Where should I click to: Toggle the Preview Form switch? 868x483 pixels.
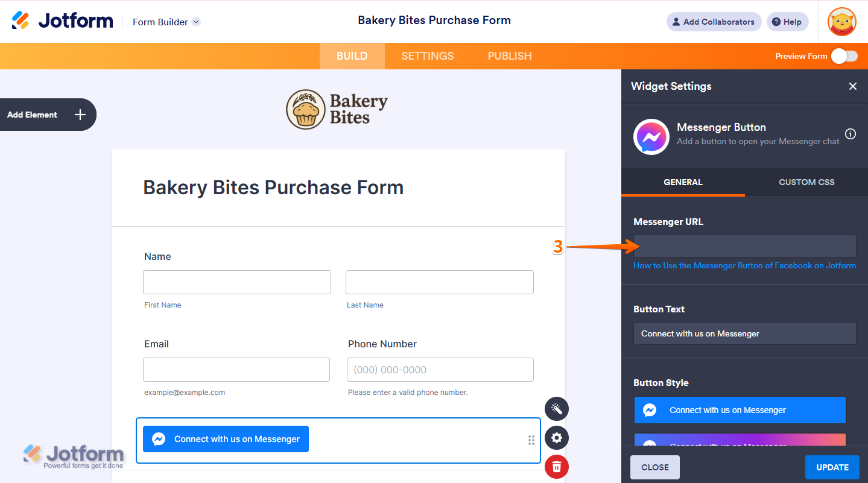coord(844,56)
